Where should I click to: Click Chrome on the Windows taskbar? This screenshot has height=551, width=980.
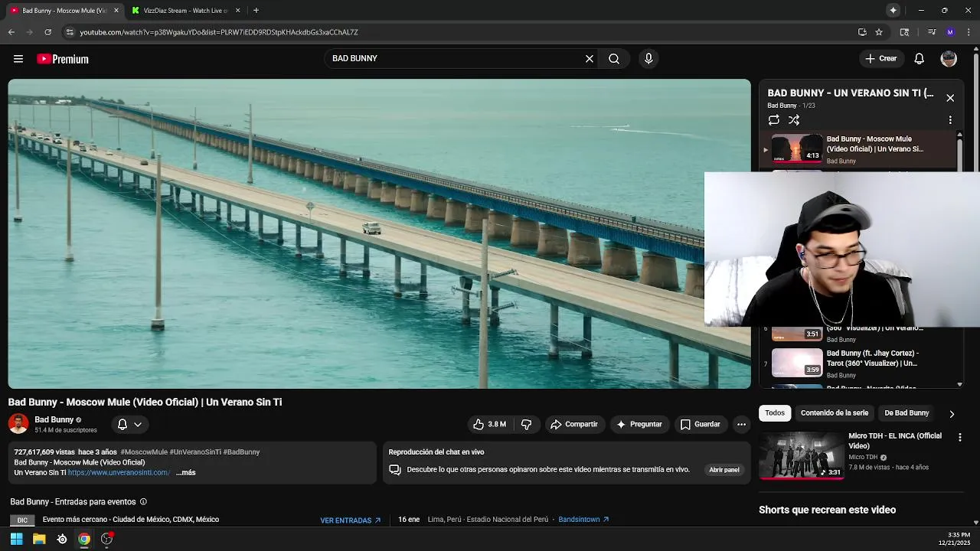pos(84,539)
